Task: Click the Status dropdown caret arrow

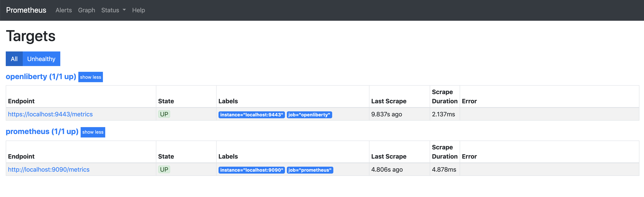Action: pos(124,10)
